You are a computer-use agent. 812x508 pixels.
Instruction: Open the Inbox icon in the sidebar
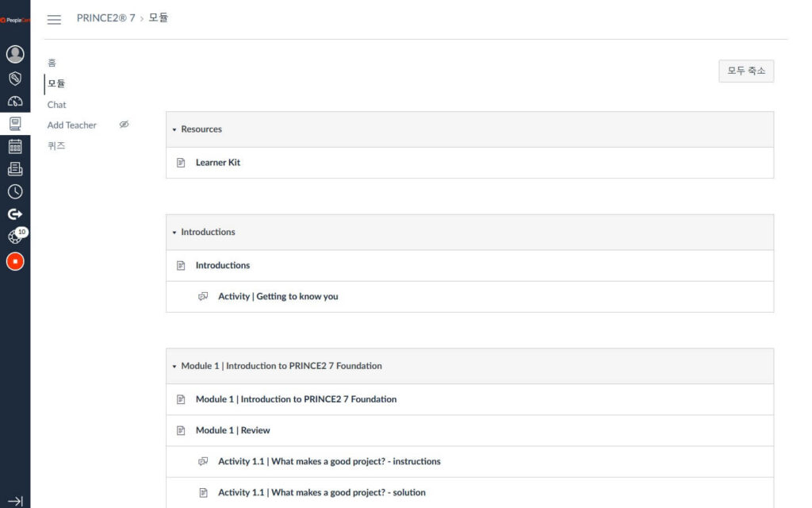pos(15,169)
